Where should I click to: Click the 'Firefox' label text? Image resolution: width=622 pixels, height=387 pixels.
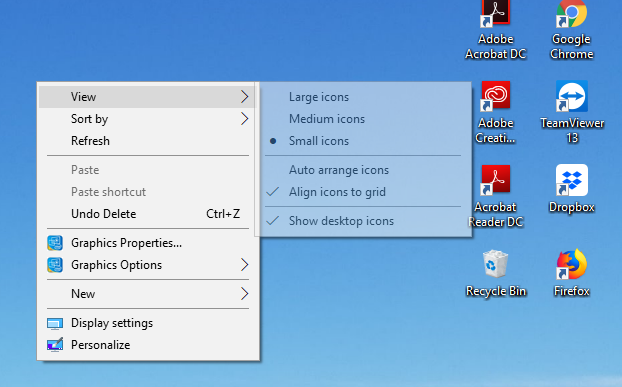click(x=572, y=291)
